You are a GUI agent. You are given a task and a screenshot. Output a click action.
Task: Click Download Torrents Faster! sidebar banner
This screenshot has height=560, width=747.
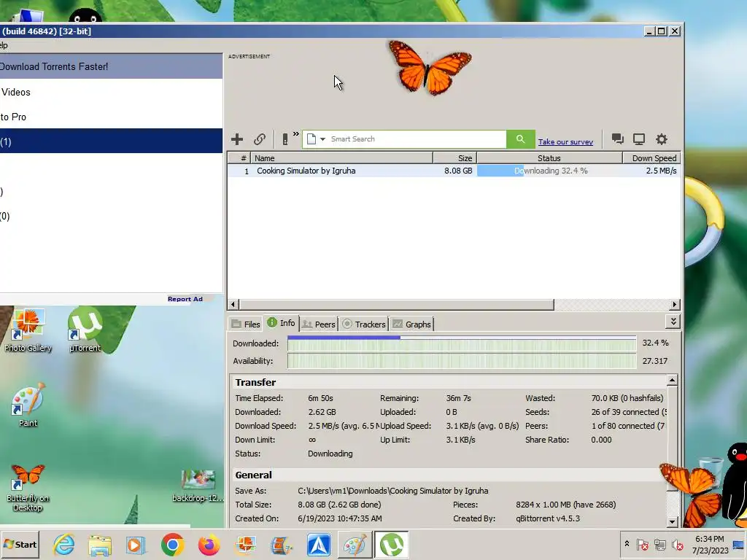click(x=111, y=66)
